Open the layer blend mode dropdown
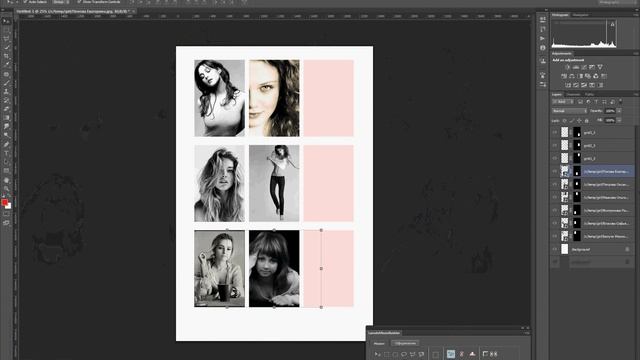640x360 pixels. pyautogui.click(x=569, y=111)
